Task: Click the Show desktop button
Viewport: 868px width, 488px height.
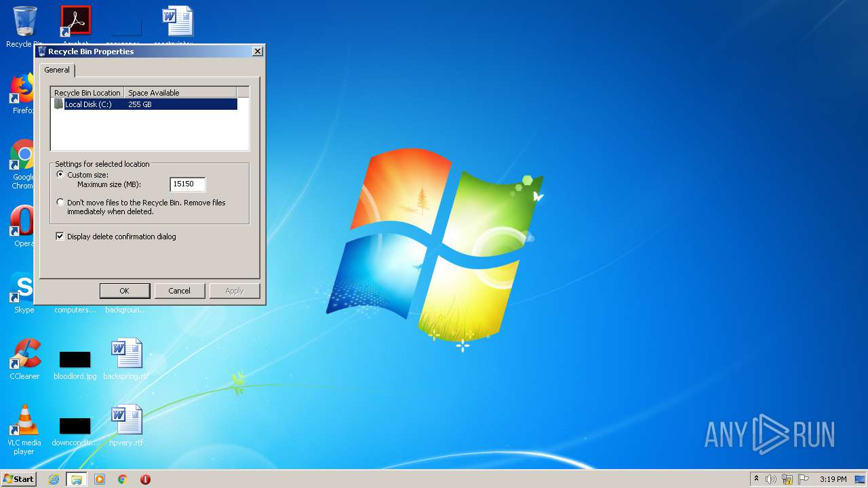Action: [x=861, y=479]
